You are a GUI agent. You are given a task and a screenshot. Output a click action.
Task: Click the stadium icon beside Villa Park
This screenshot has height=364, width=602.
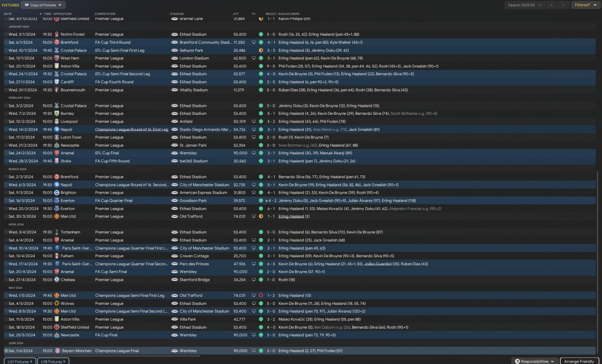click(174, 319)
